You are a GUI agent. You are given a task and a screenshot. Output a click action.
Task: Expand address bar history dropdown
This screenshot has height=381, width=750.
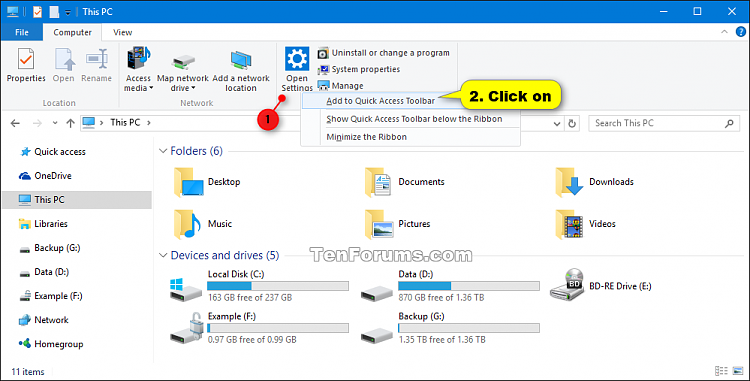coord(557,123)
